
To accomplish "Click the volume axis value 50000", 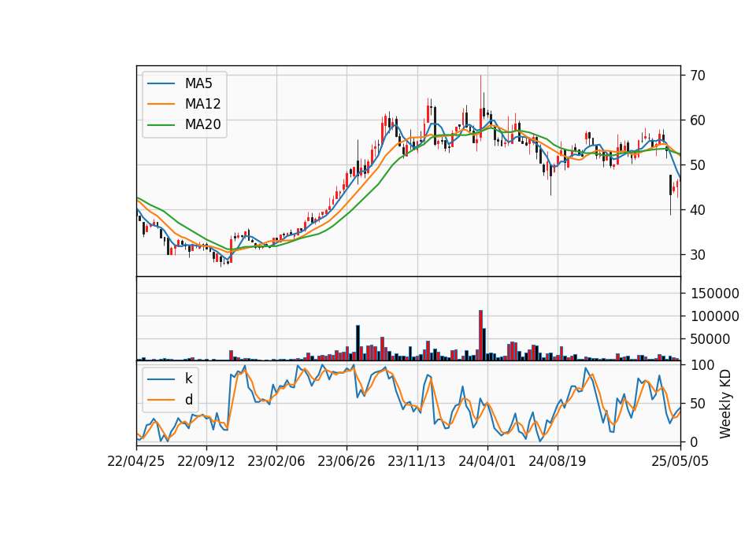I will click(x=710, y=339).
